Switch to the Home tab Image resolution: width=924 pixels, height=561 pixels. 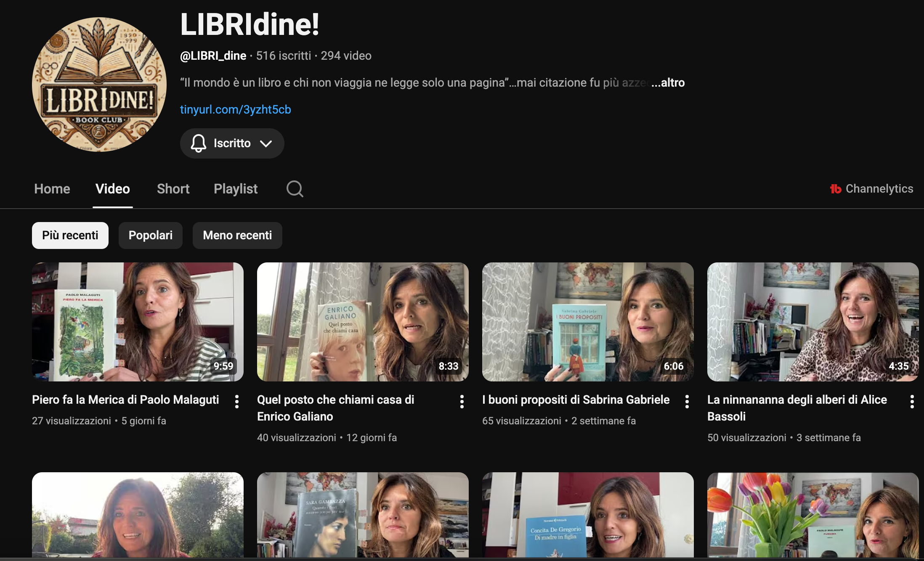coord(52,189)
